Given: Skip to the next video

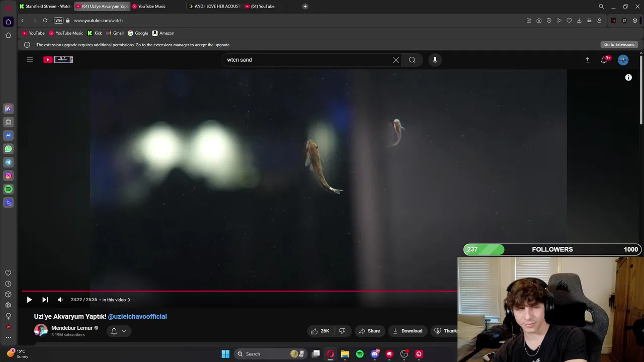Looking at the screenshot, I should click(45, 300).
